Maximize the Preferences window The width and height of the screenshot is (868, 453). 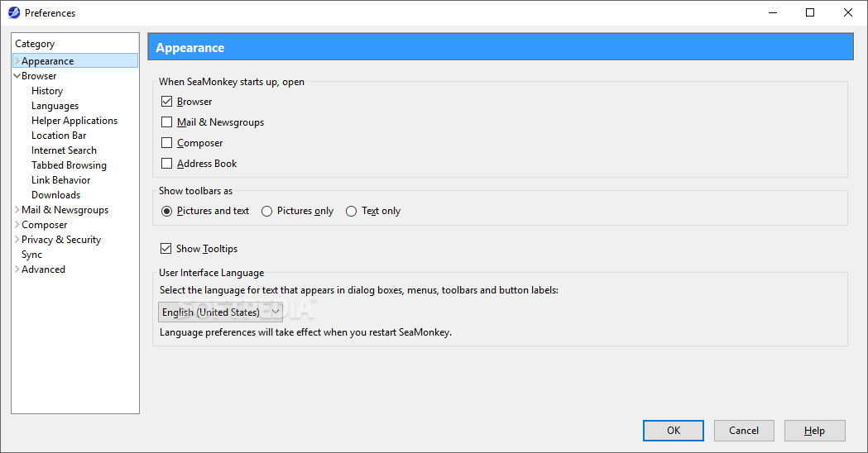pos(810,12)
